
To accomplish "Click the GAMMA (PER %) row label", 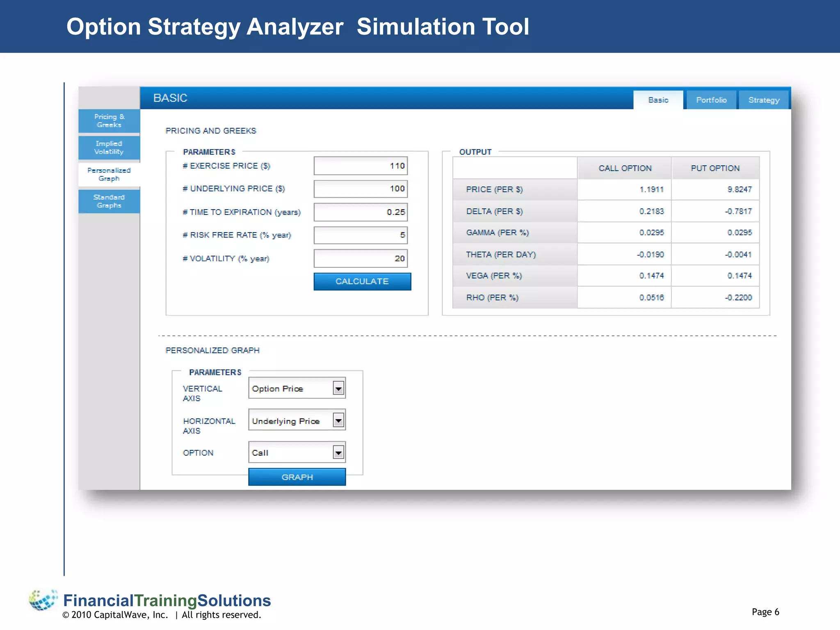I will [498, 233].
